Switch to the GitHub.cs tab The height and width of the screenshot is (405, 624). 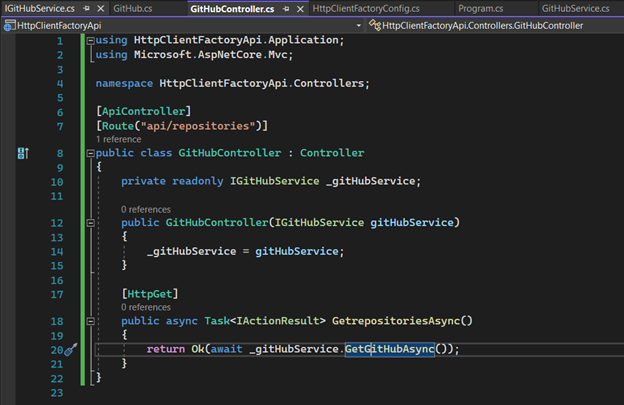(x=133, y=9)
